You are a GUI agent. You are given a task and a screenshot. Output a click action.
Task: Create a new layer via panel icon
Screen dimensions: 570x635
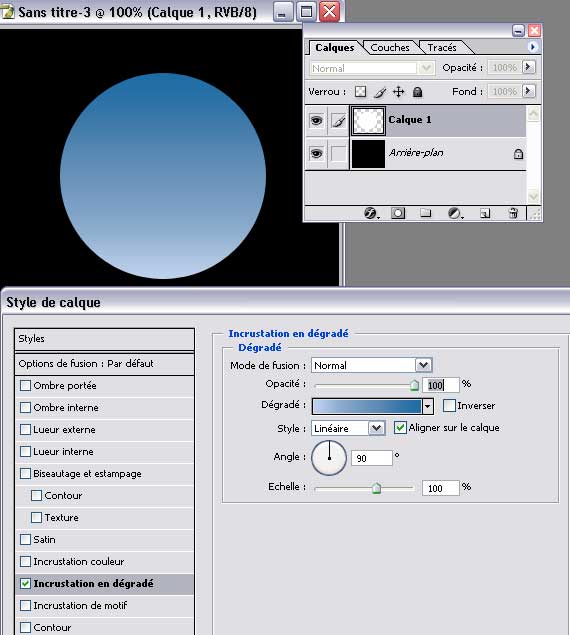click(485, 213)
